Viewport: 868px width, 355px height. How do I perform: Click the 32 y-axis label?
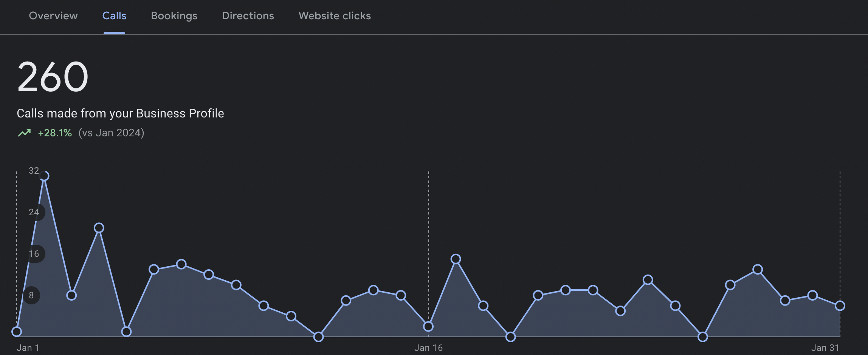[34, 171]
